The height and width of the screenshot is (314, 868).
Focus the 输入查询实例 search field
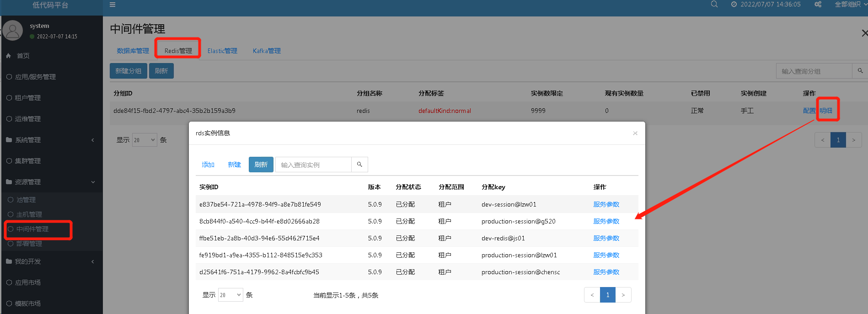click(313, 165)
